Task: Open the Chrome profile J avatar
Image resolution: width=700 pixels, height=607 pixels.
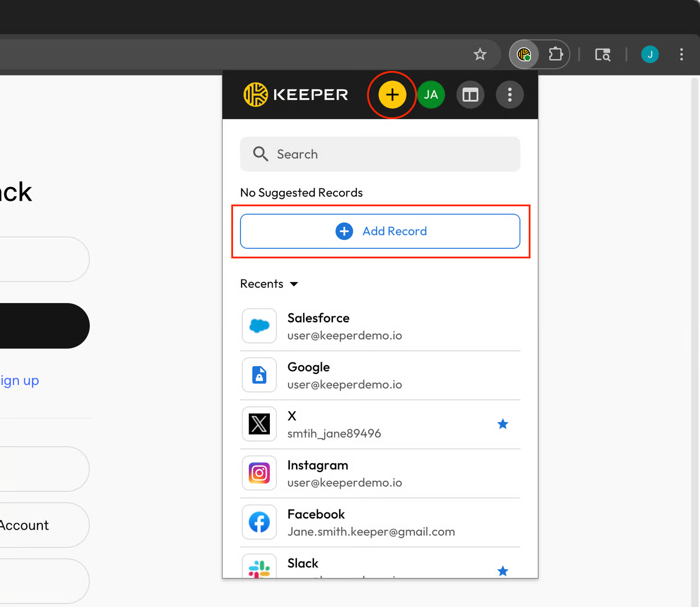Action: tap(650, 54)
